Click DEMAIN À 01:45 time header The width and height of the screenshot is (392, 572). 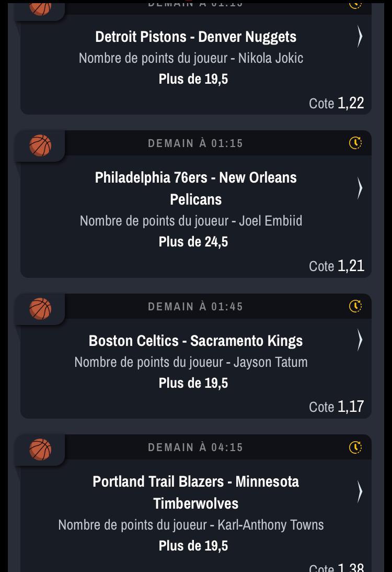pos(195,306)
